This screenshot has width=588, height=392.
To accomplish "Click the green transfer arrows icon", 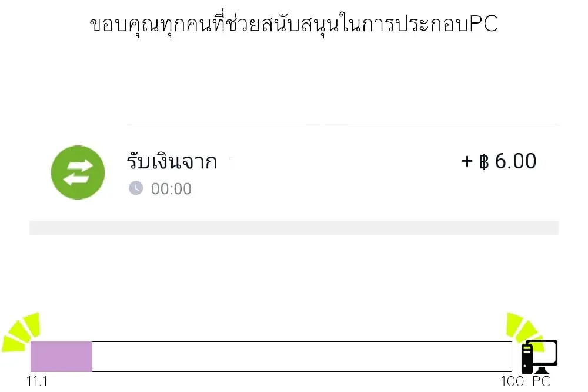I will click(x=78, y=172).
